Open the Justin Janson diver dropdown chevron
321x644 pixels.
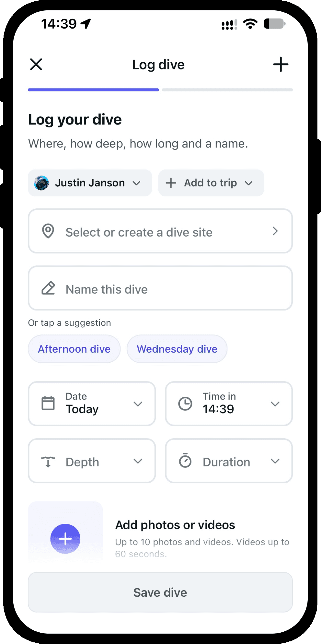tap(137, 183)
